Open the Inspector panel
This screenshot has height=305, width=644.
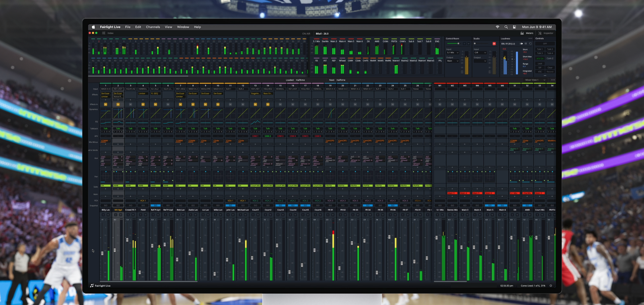pyautogui.click(x=546, y=33)
